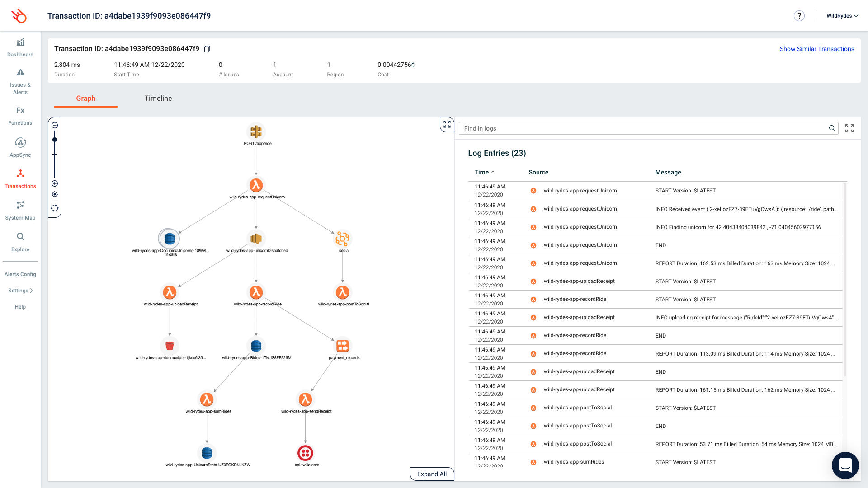The width and height of the screenshot is (868, 488).
Task: Click the Expand All button
Action: coord(432,474)
